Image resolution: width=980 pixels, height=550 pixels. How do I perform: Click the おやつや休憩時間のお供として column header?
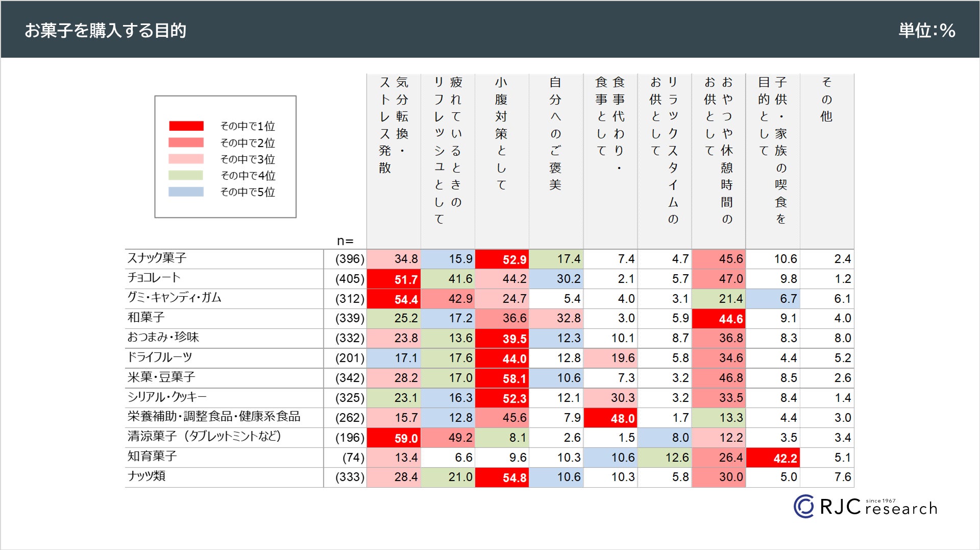click(719, 161)
